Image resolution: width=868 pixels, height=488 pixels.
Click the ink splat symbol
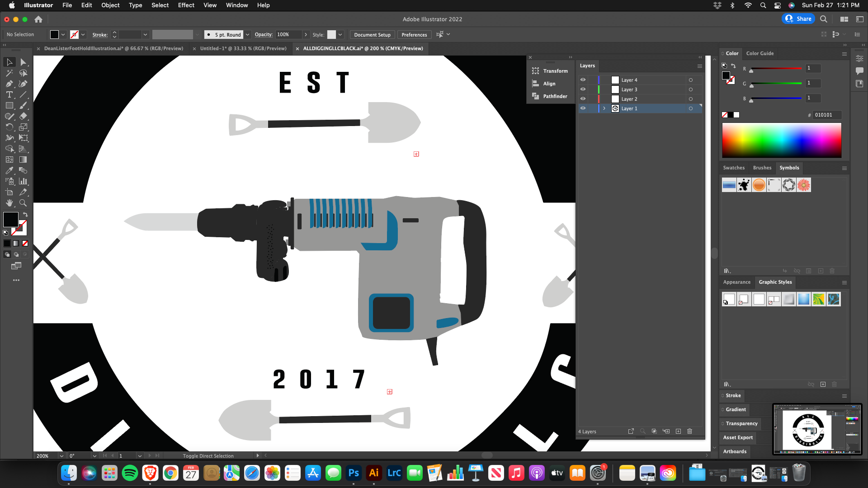pos(744,185)
